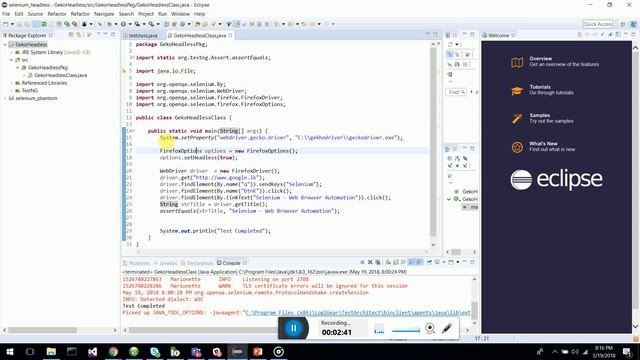
Task: Open Visual Studio from taskbar
Action: pos(92,351)
